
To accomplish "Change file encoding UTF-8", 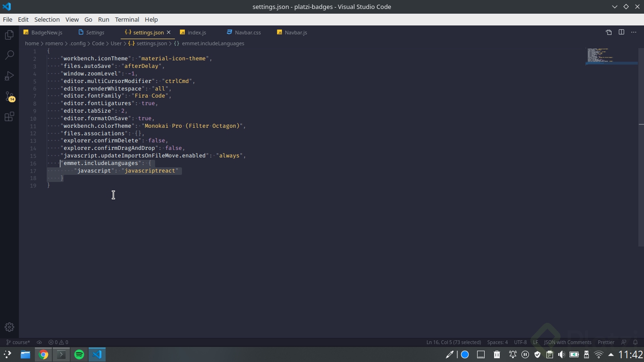I will pos(520,342).
